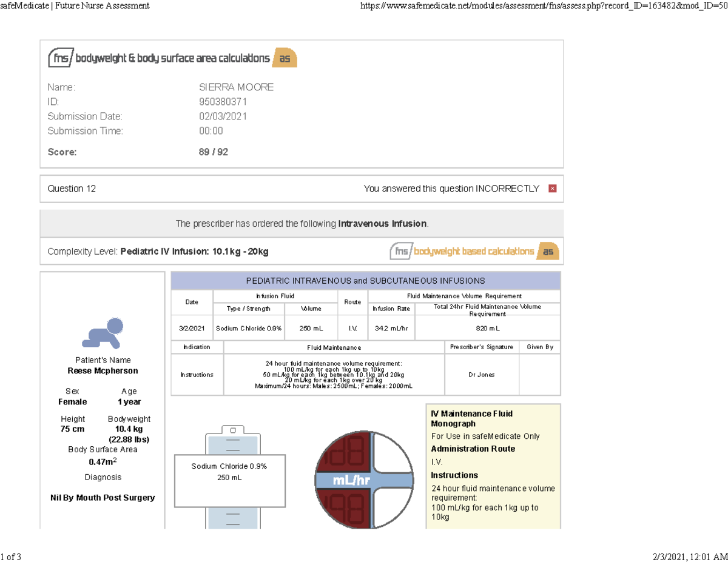Click the 'Question 12' heading
Screen dimensions: 728x562
pyautogui.click(x=72, y=189)
